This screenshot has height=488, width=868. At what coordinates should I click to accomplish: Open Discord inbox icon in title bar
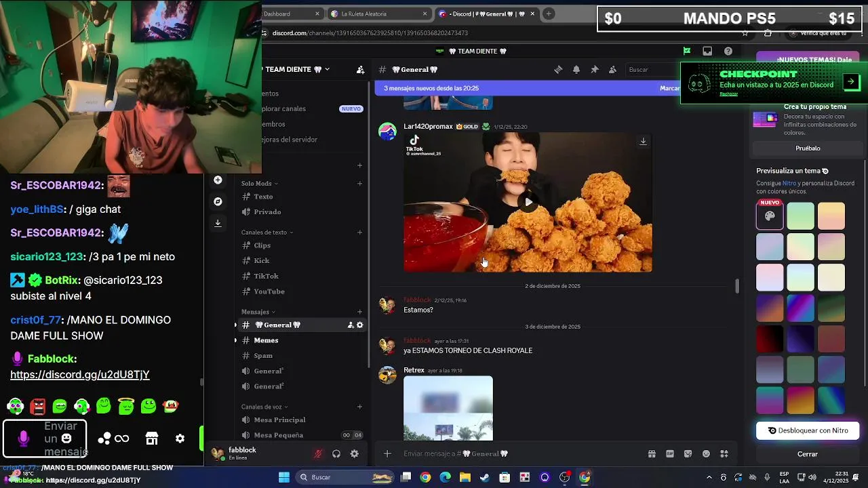coord(707,51)
